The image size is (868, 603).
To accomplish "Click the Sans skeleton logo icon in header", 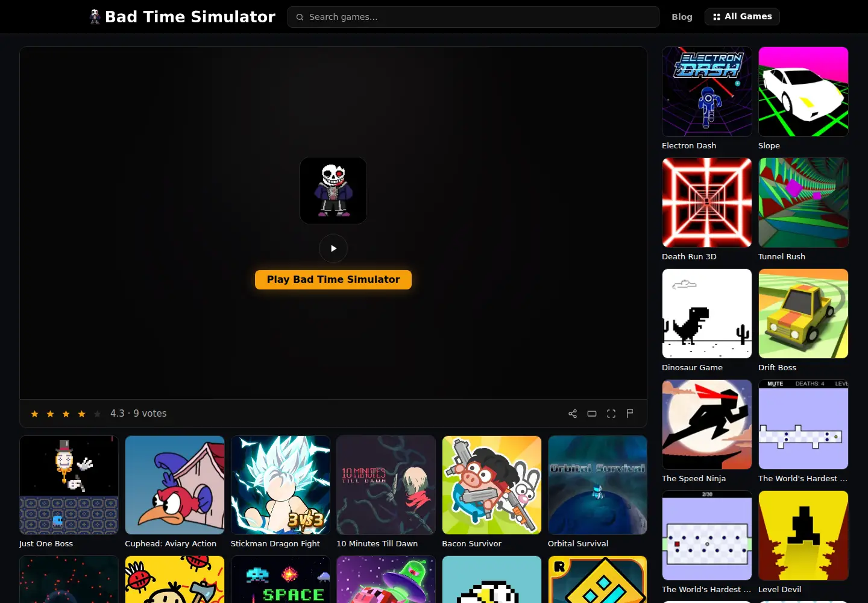I will [95, 17].
